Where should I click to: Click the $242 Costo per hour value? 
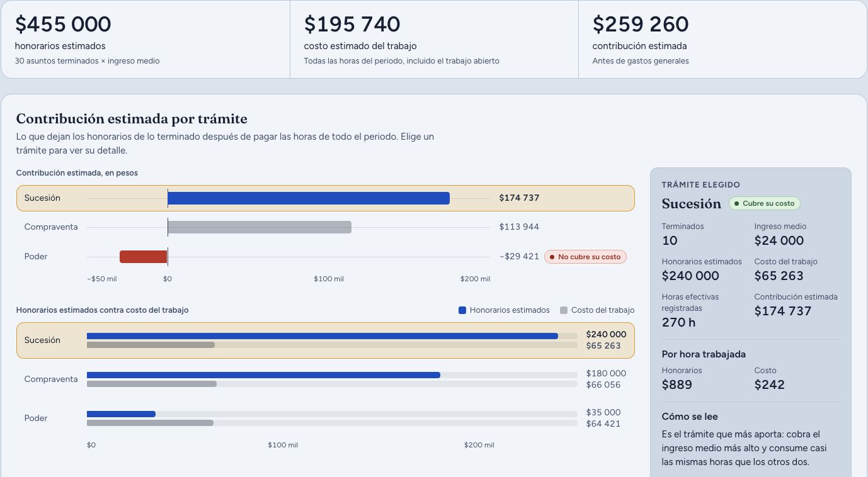[x=769, y=384]
